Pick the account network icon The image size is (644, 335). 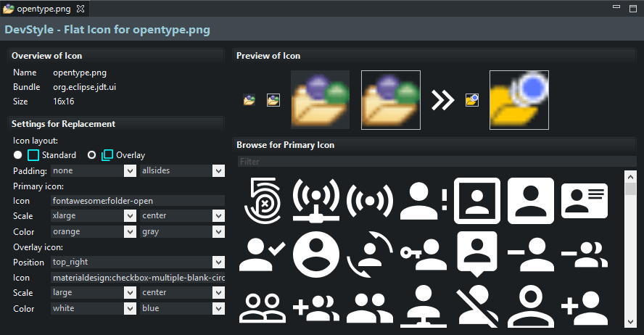pos(424,307)
